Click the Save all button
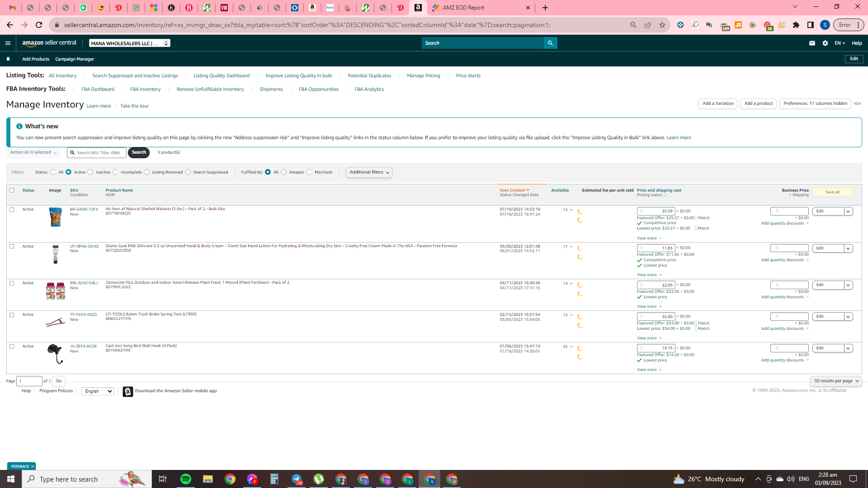The image size is (868, 488). (832, 192)
